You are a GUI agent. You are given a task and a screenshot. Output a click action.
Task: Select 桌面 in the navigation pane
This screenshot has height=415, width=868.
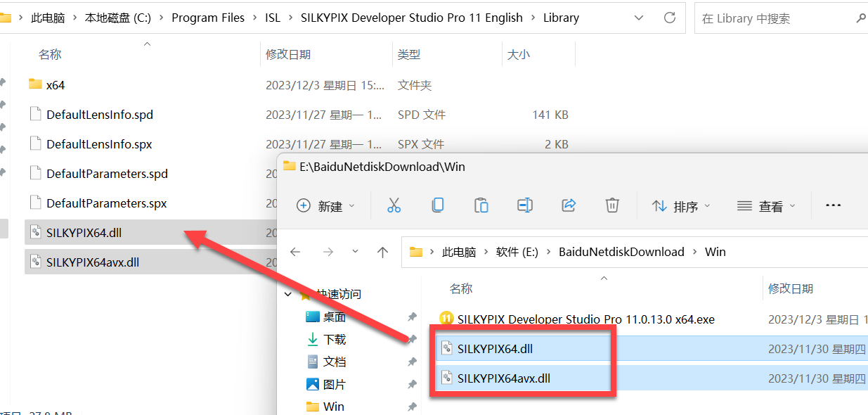(x=335, y=317)
